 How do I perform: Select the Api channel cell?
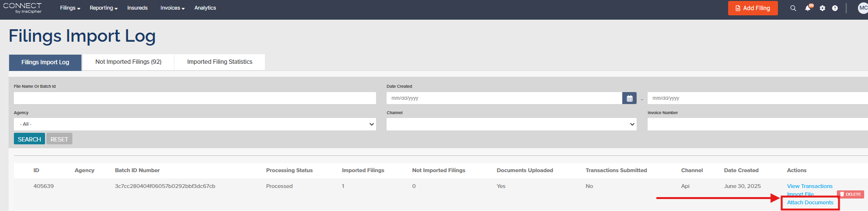click(685, 186)
